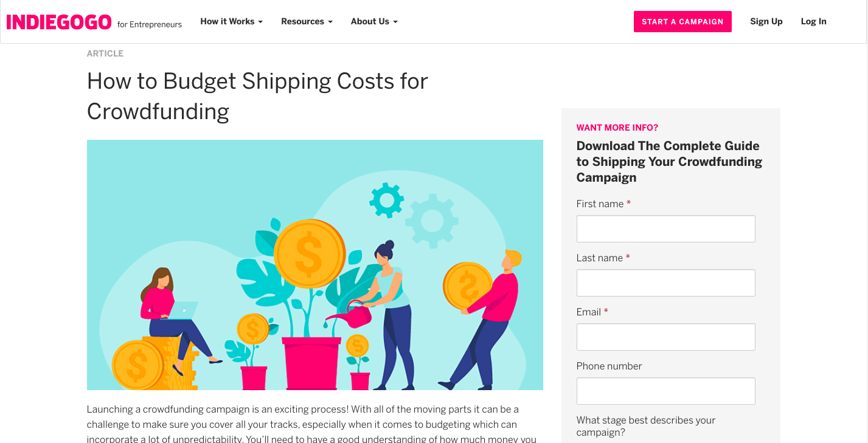868x443 pixels.
Task: Click the Phone number field
Action: click(665, 391)
